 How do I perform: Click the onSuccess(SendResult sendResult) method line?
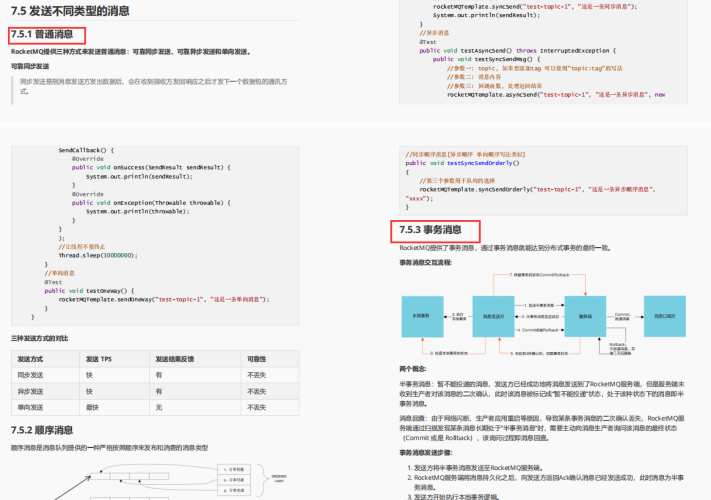coord(151,167)
